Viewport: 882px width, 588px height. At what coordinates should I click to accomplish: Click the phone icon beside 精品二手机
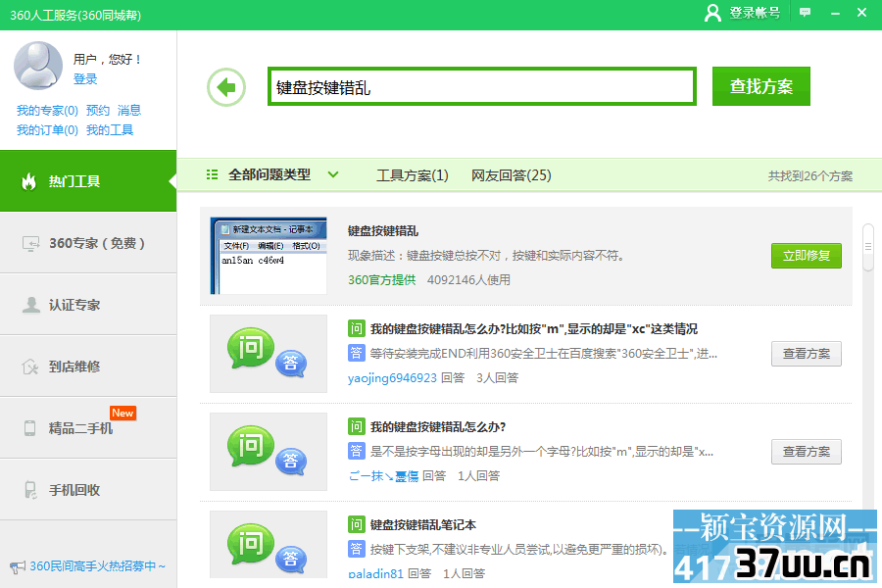pyautogui.click(x=29, y=428)
